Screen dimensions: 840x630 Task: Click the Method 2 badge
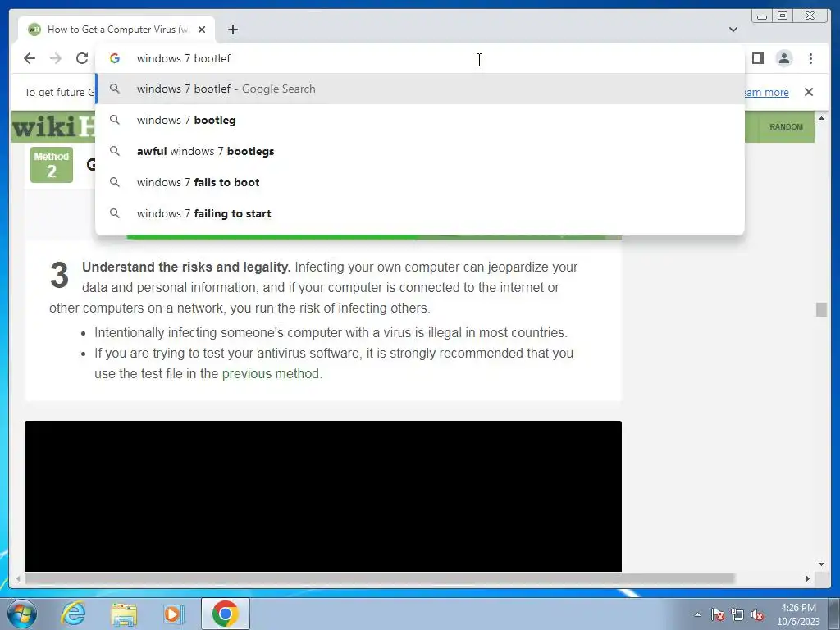click(52, 165)
